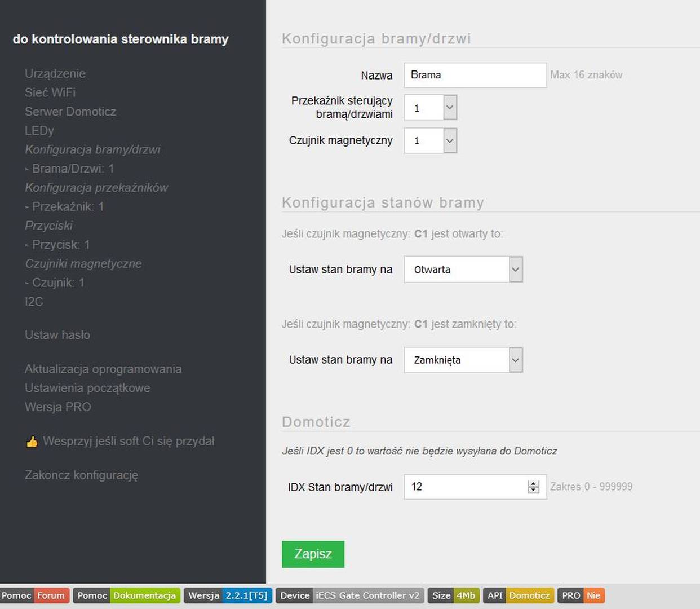Increase IDX value with the up arrow
700x609 pixels.
(533, 483)
